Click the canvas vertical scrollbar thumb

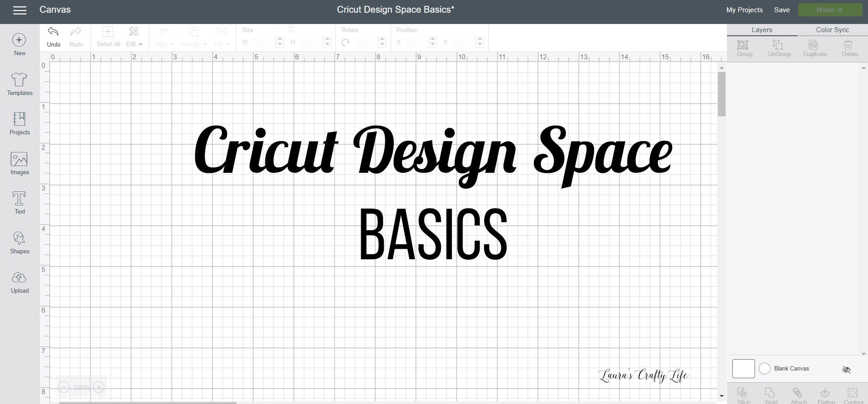click(722, 94)
